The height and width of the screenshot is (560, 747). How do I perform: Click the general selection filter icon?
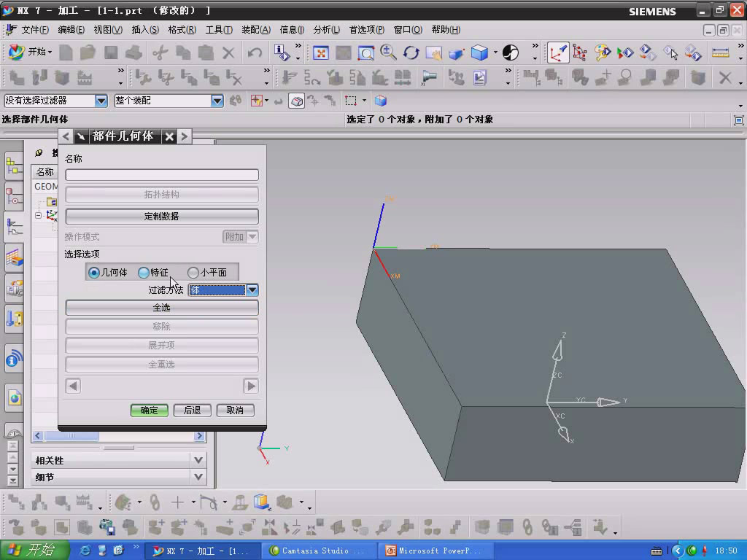256,101
